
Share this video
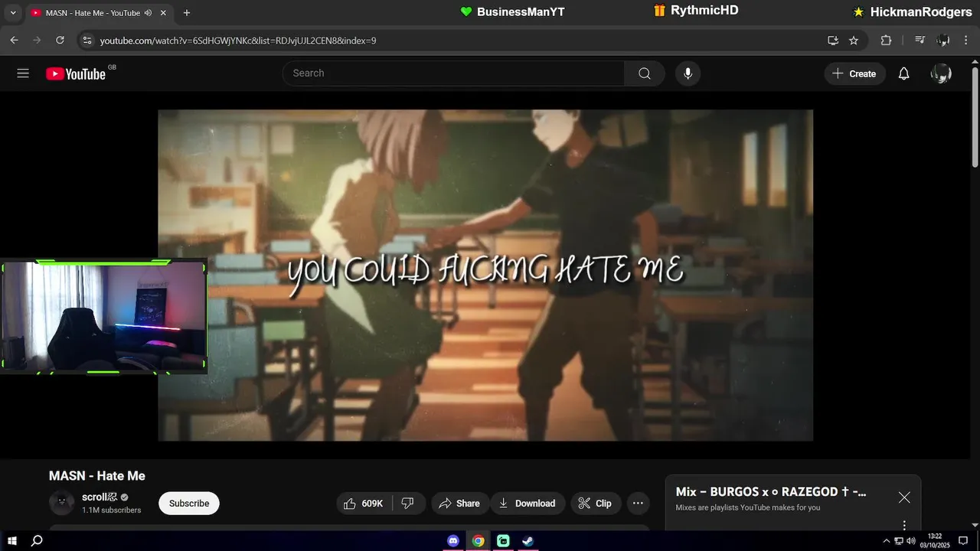[459, 503]
